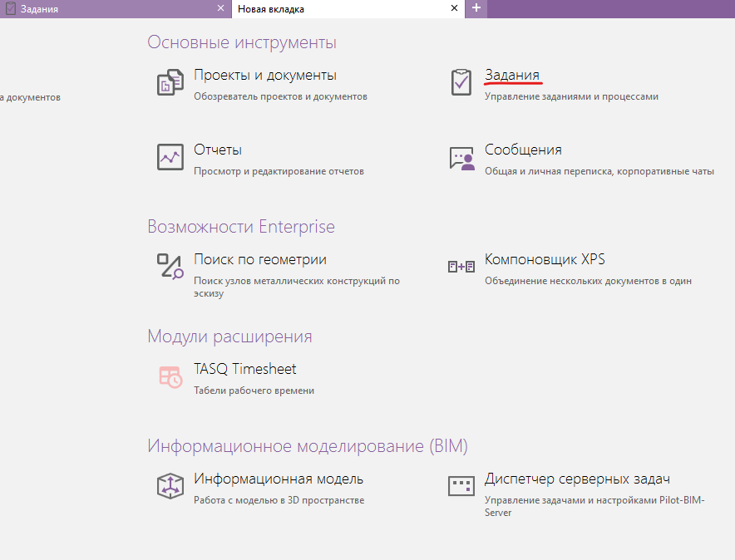The image size is (735, 560).
Task: Click the Сообщения title text
Action: point(523,150)
